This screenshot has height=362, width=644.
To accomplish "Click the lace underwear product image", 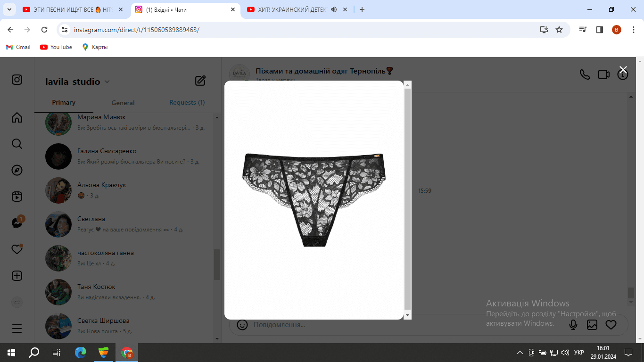I will pos(314,200).
